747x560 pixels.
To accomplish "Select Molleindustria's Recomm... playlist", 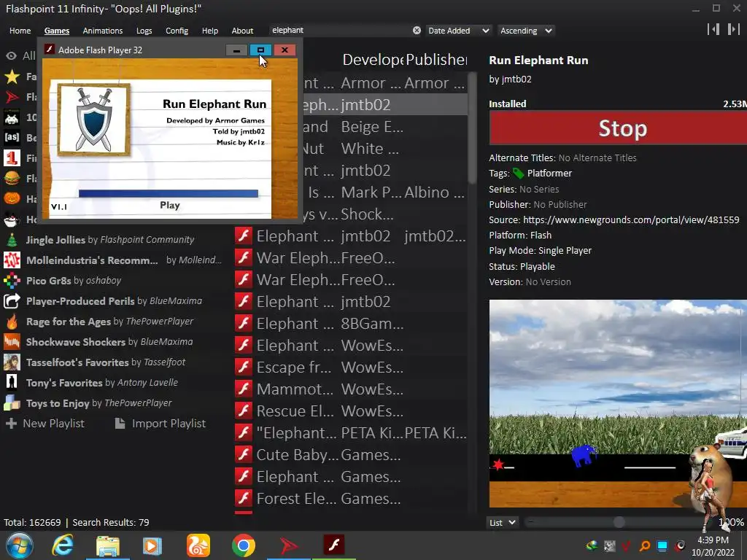I will pos(112,260).
